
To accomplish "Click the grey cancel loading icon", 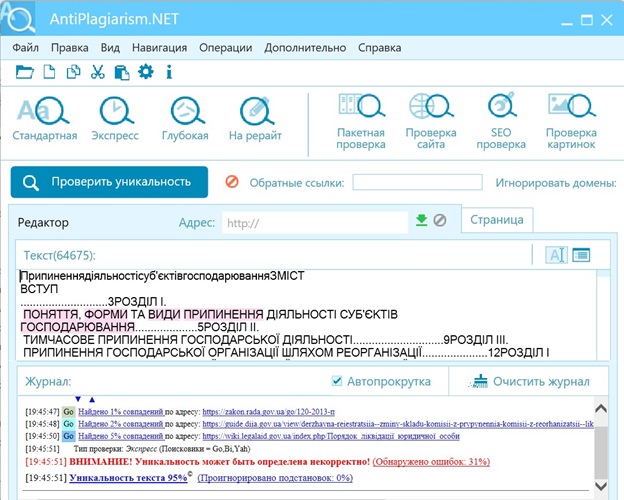I will pos(440,220).
